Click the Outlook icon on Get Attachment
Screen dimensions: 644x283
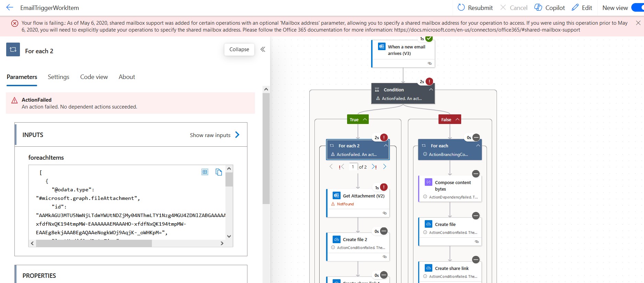336,195
